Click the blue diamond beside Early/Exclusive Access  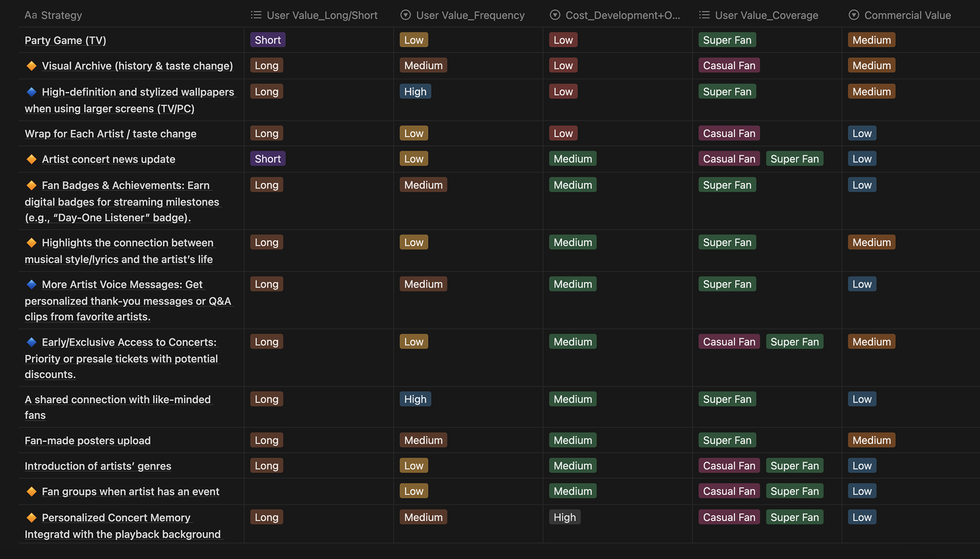coord(31,342)
